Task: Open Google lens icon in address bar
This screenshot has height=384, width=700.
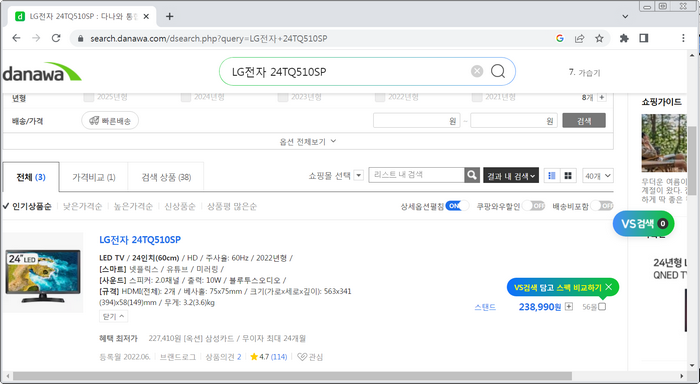Action: [x=560, y=38]
